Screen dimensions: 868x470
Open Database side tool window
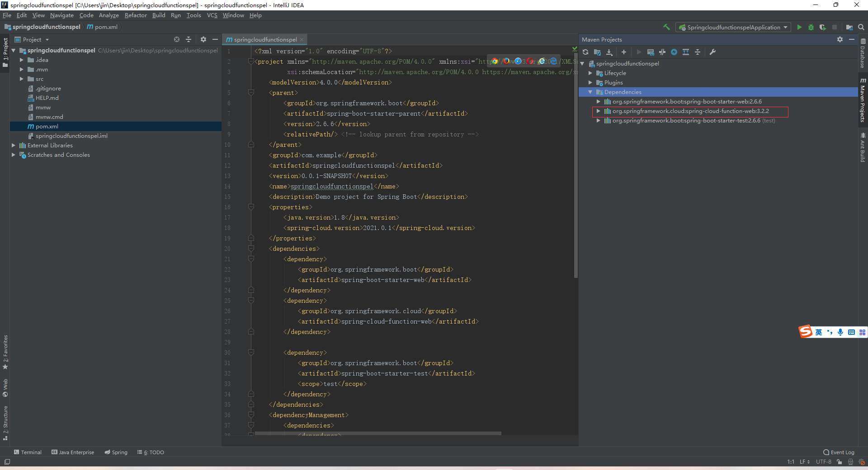pos(863,53)
